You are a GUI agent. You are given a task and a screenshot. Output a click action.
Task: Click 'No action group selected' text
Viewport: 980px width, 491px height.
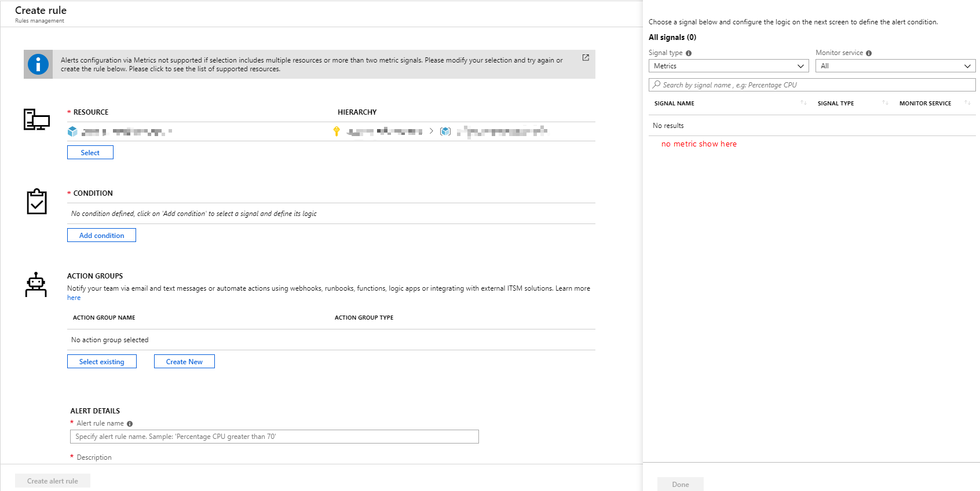point(109,340)
